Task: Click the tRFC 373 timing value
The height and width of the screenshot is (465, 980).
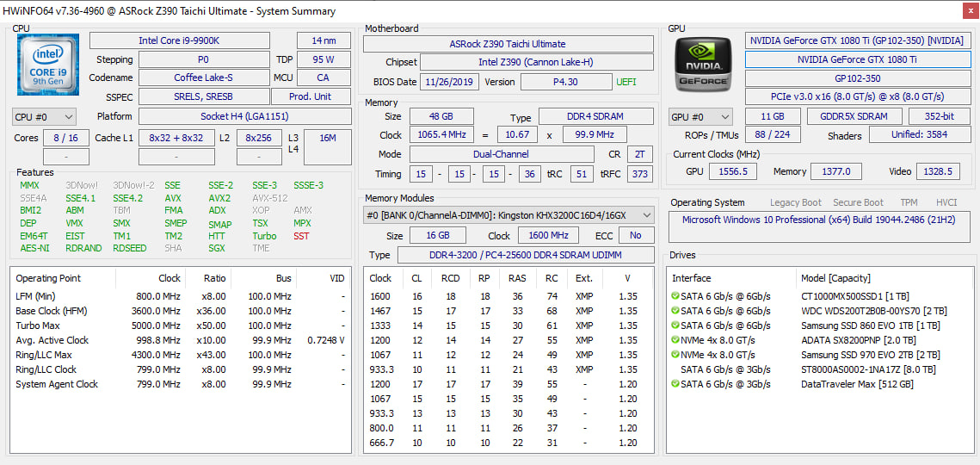Action: coord(639,174)
